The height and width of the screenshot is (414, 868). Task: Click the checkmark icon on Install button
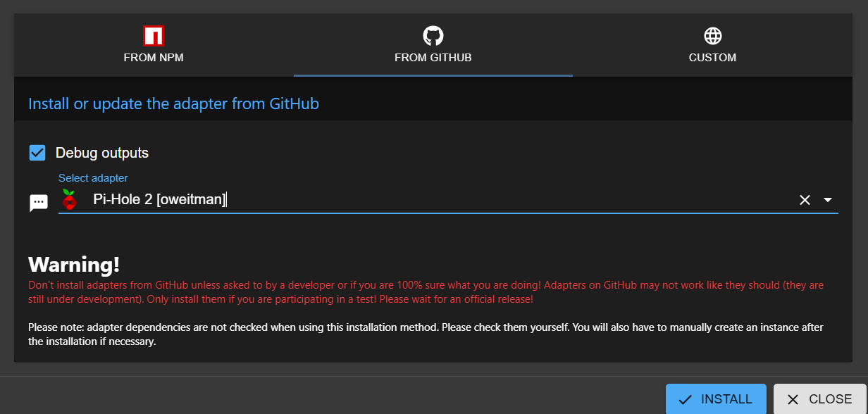[685, 399]
